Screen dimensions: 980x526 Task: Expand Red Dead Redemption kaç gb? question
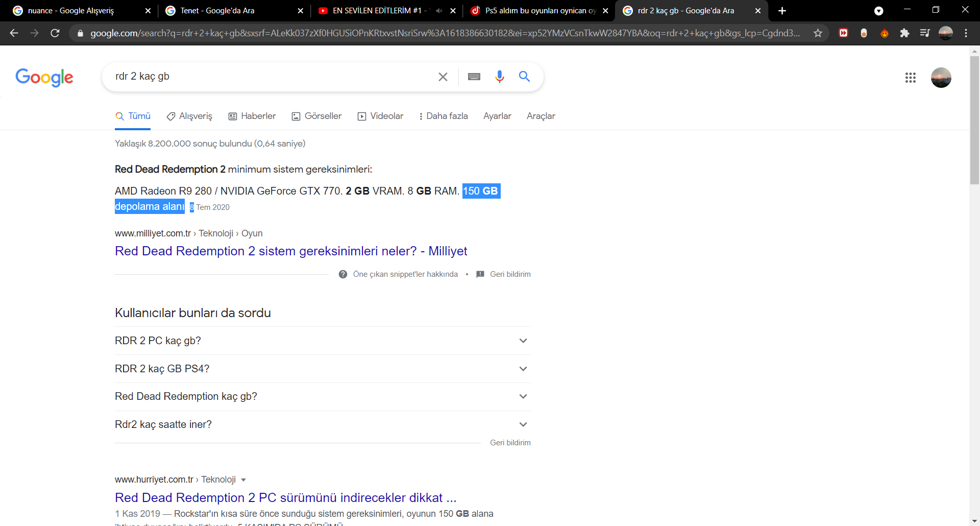pyautogui.click(x=323, y=397)
